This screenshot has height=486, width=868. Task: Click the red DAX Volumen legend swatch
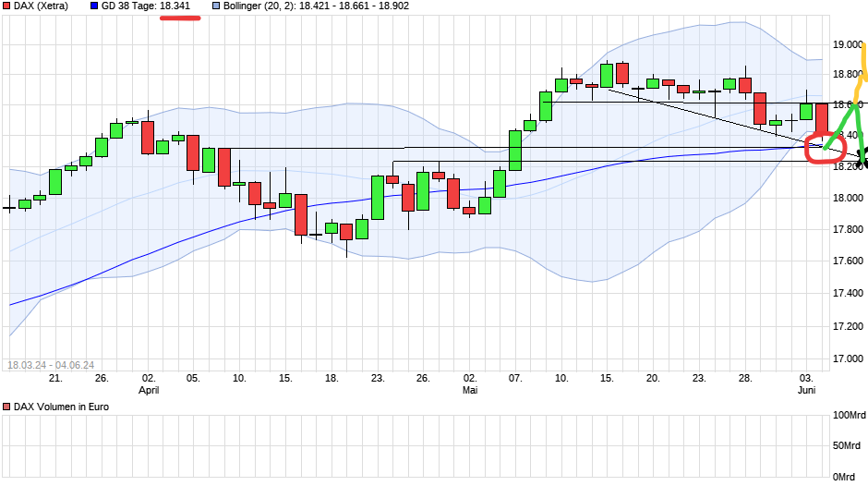pos(6,407)
